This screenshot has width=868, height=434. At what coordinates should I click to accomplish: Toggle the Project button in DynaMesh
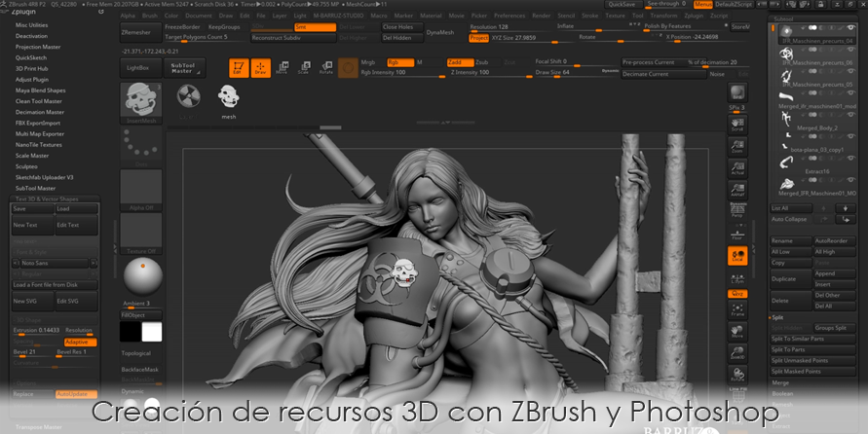478,38
